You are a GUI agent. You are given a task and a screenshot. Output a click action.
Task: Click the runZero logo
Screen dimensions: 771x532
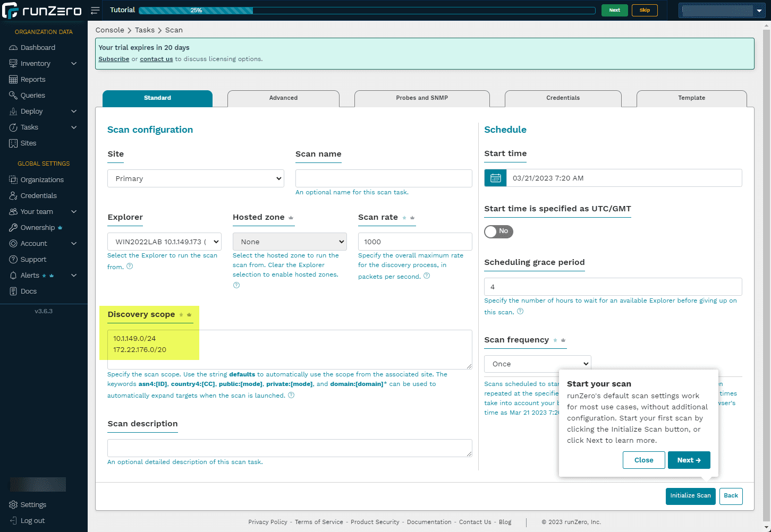point(43,10)
